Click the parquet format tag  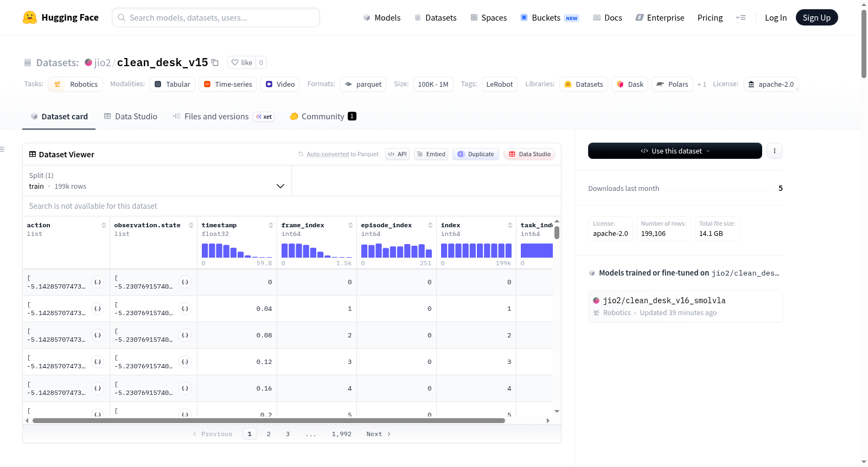tap(363, 84)
